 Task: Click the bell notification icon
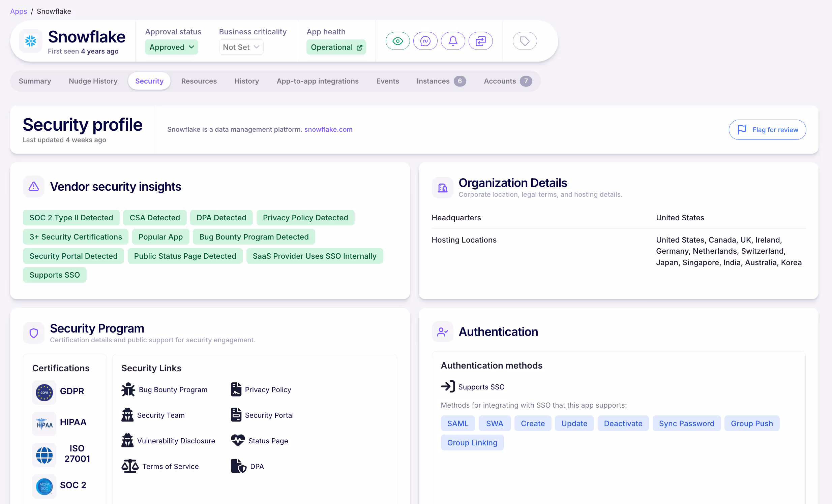point(453,41)
